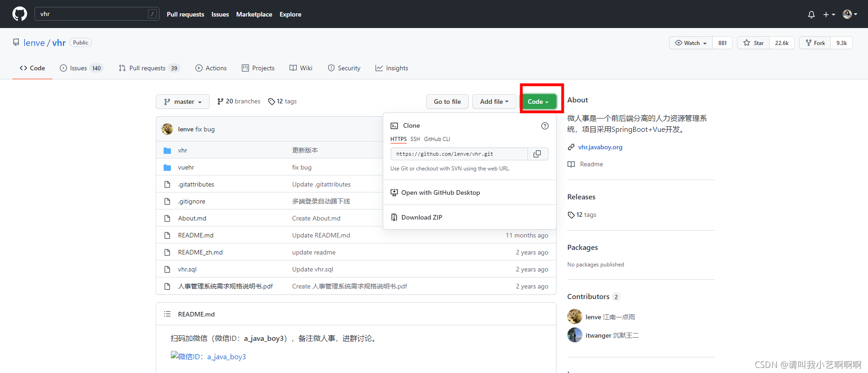Viewport: 868px width, 373px height.
Task: Click the 9.3k forks count
Action: click(x=841, y=43)
